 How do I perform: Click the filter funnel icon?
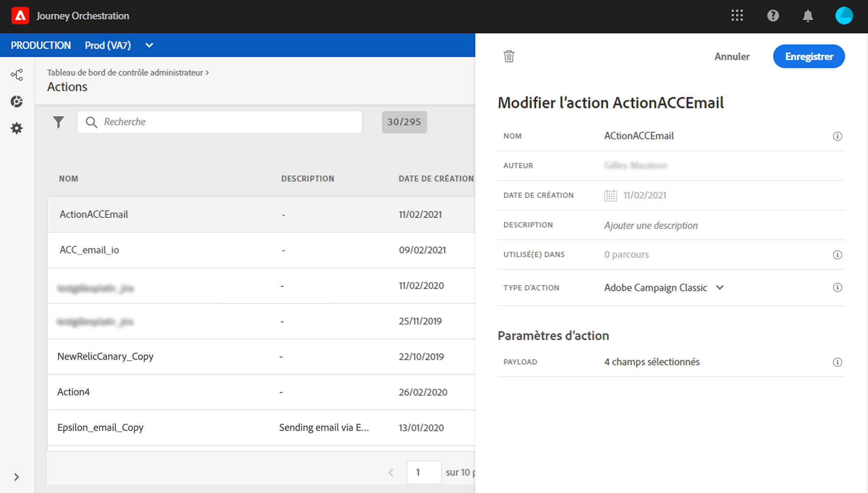click(x=58, y=122)
